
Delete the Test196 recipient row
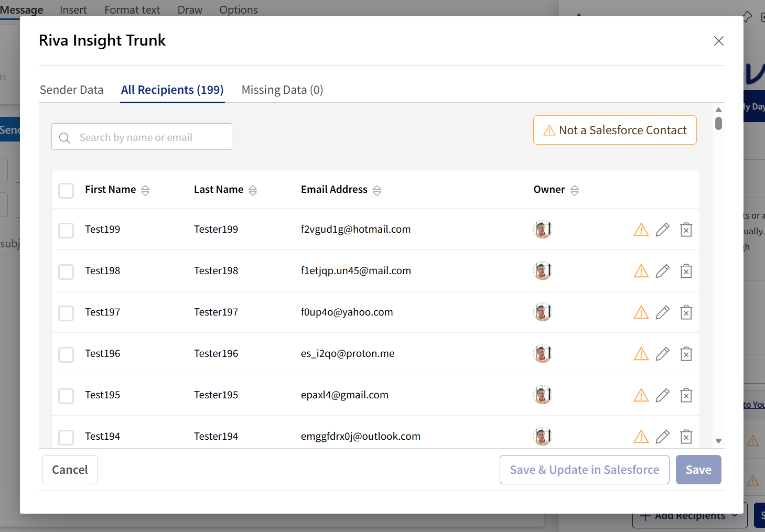tap(686, 354)
